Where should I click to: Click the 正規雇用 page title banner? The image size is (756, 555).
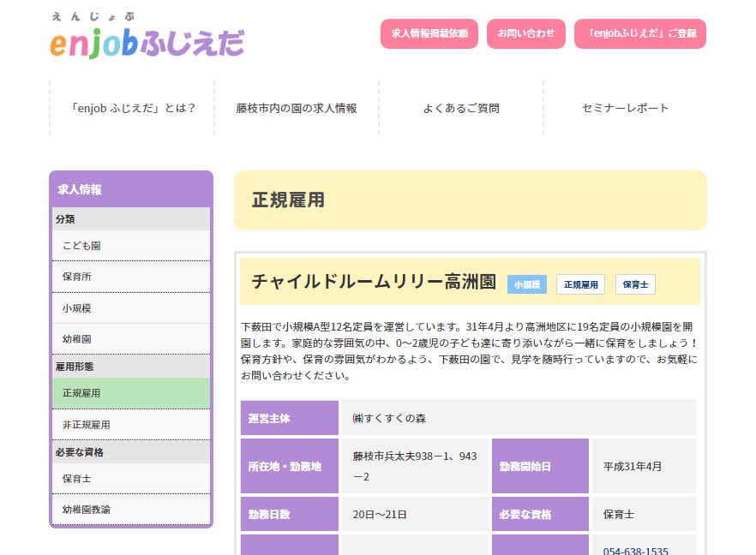point(471,200)
